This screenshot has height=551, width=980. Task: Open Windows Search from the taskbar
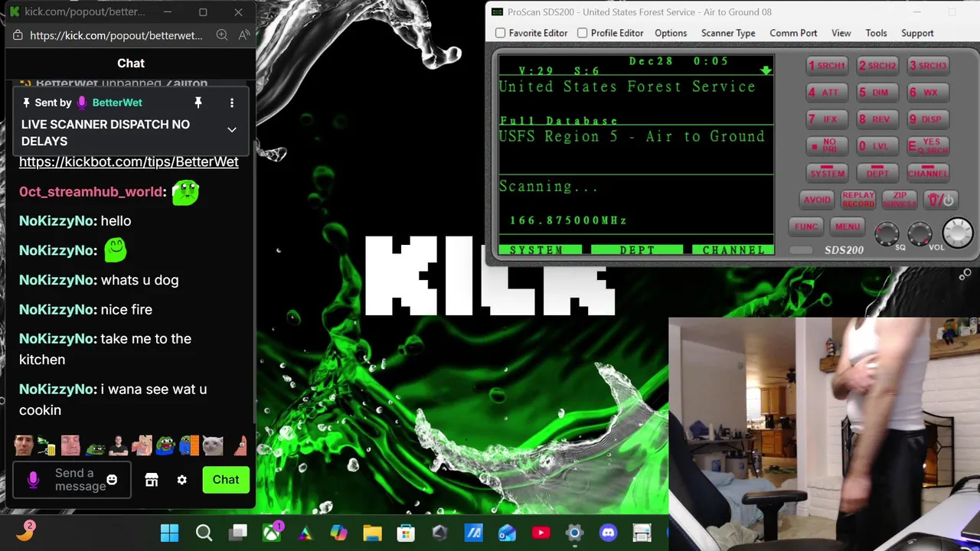204,533
